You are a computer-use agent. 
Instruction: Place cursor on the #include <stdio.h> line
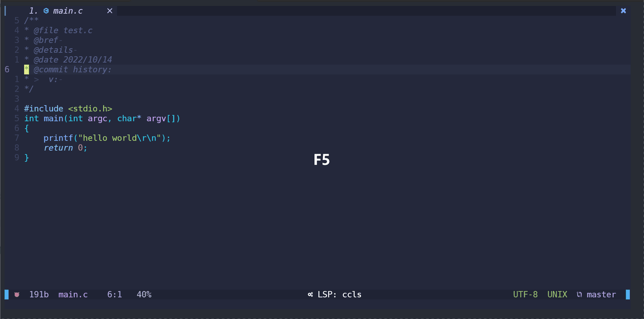coord(68,108)
